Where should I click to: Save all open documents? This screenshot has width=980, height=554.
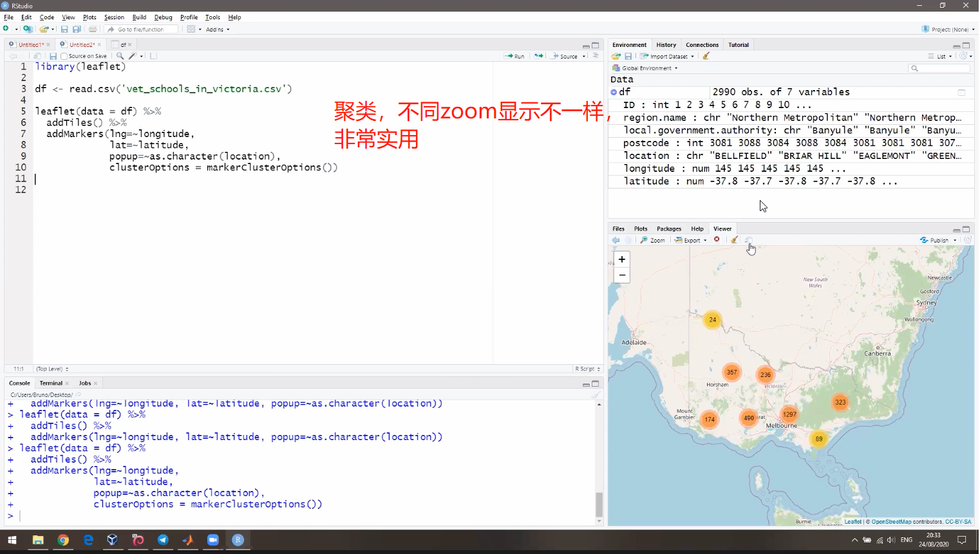click(x=77, y=29)
